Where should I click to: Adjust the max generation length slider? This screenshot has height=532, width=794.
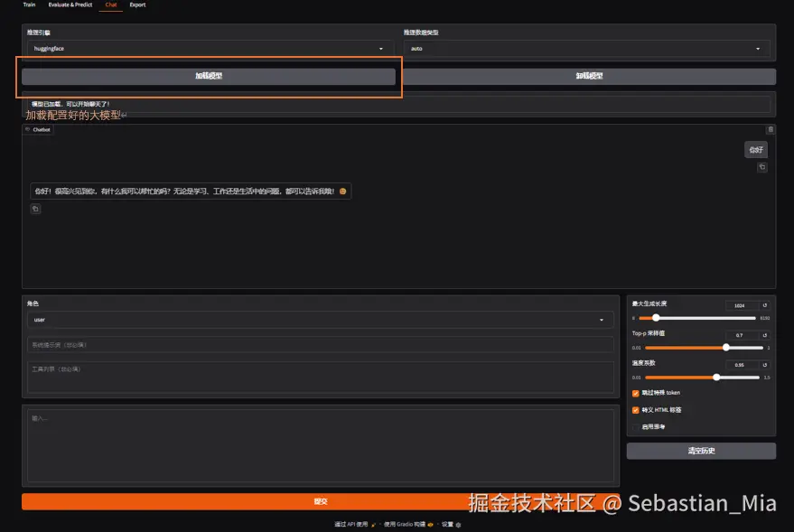tap(696, 318)
